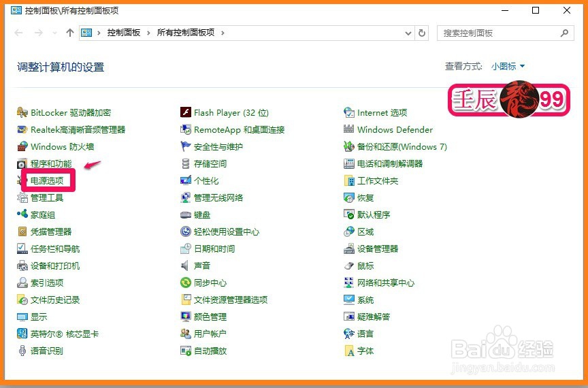Open 用户帐户 link

coord(210,334)
